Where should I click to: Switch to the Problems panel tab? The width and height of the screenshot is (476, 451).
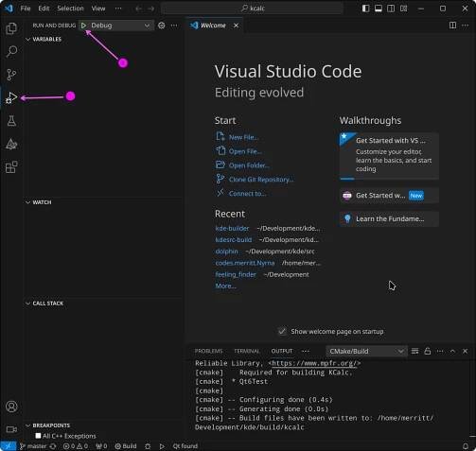coord(208,351)
